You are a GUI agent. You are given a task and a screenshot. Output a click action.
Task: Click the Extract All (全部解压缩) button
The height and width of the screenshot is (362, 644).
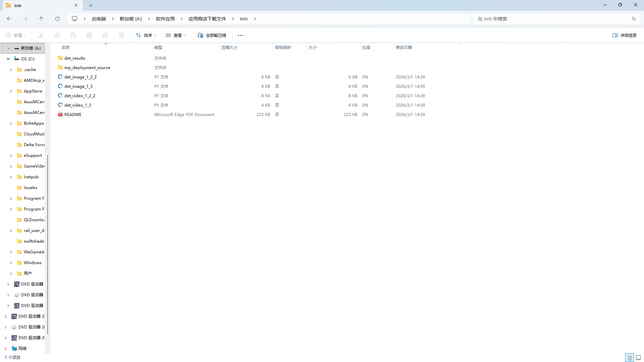coord(212,35)
